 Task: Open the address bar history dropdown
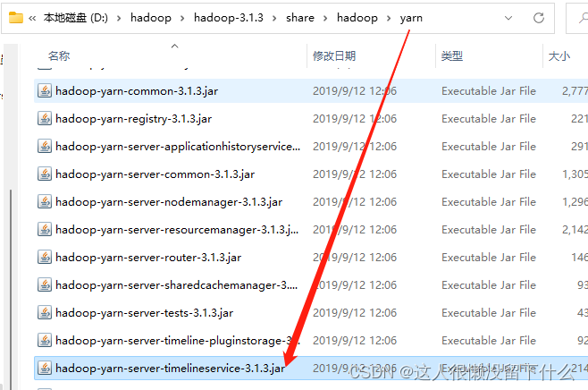tap(508, 18)
